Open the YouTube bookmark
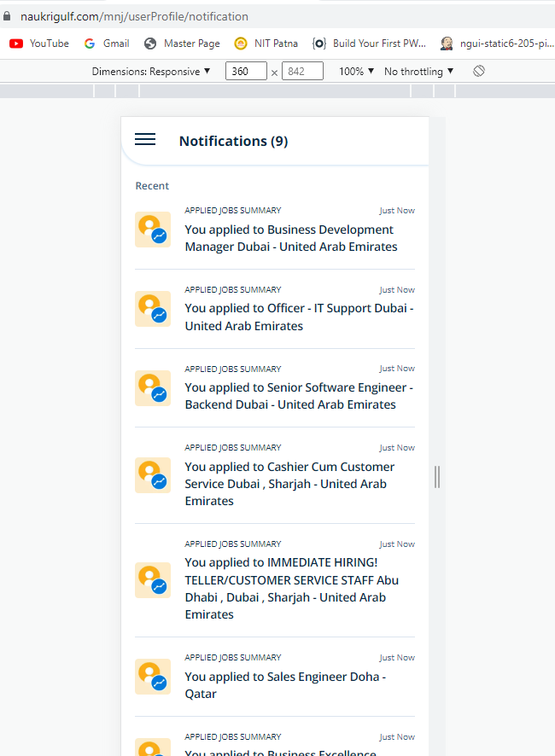 [39, 44]
